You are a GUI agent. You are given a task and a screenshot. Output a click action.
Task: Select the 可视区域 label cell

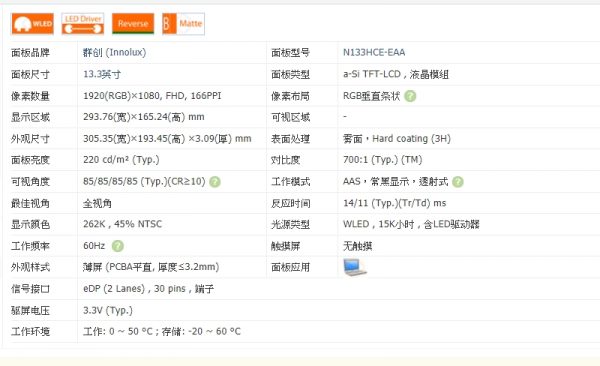click(290, 117)
